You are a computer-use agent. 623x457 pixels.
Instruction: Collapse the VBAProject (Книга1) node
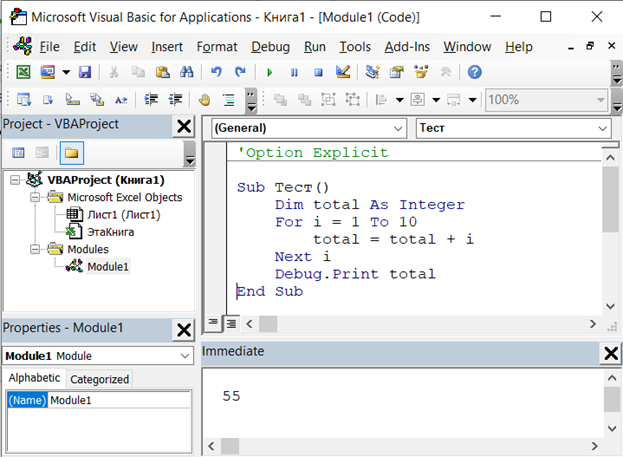coord(15,180)
